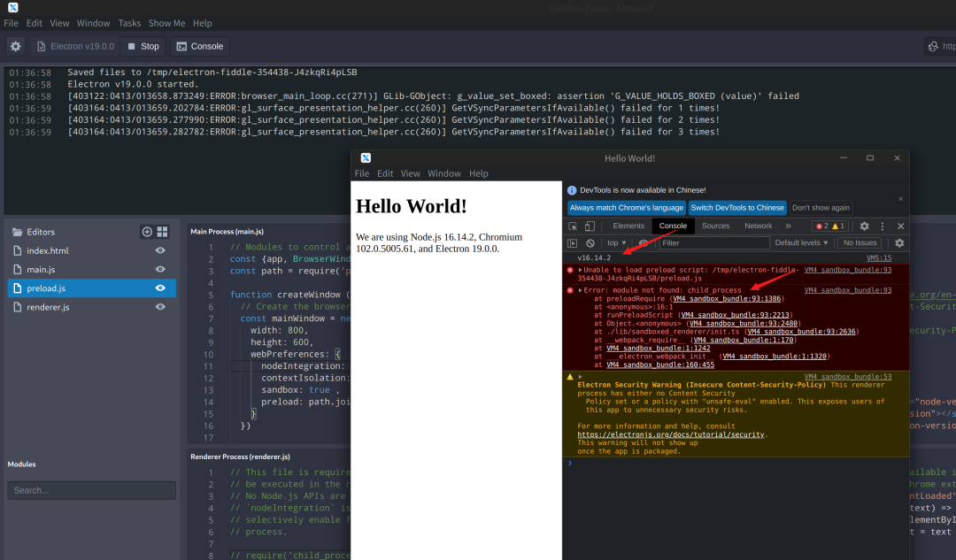This screenshot has height=560, width=956.
Task: Close the DevTools panel
Action: (900, 226)
